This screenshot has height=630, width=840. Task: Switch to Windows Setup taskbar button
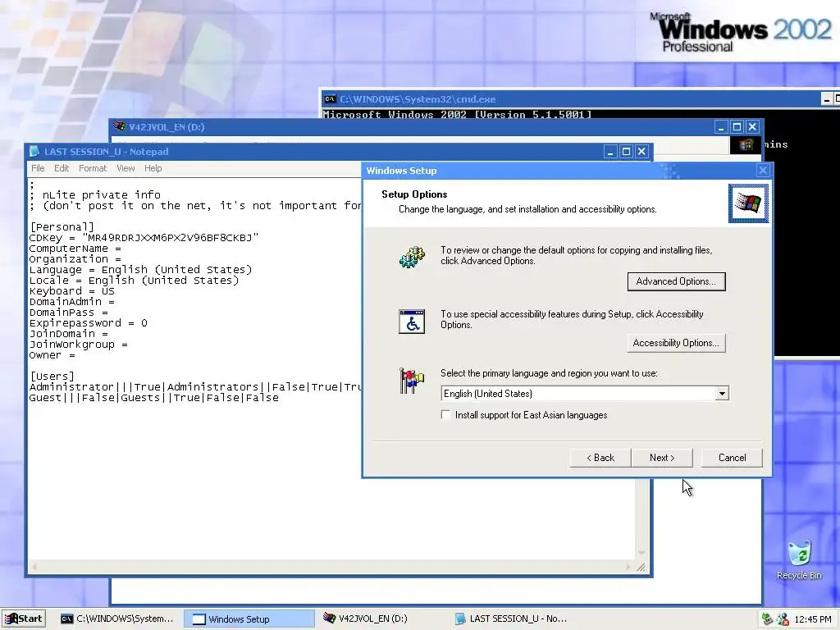(x=249, y=619)
